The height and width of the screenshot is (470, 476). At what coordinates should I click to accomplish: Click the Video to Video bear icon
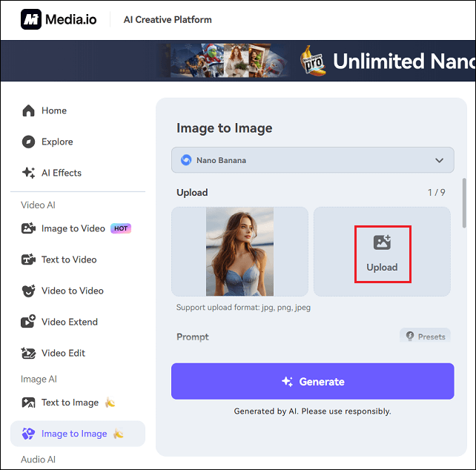[28, 291]
